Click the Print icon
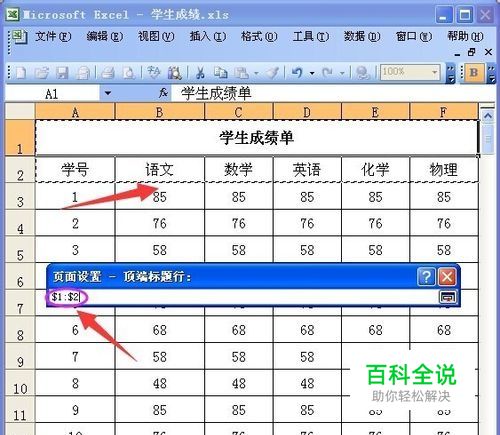Screen dimensions: 500x435 tap(107, 73)
